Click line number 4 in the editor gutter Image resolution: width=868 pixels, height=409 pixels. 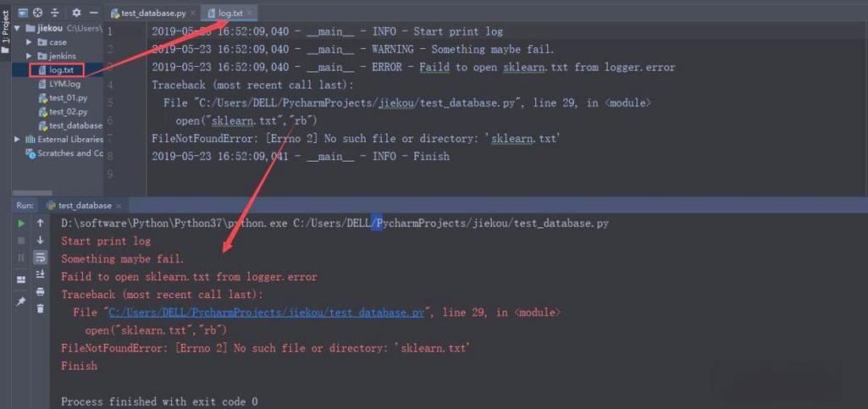110,86
